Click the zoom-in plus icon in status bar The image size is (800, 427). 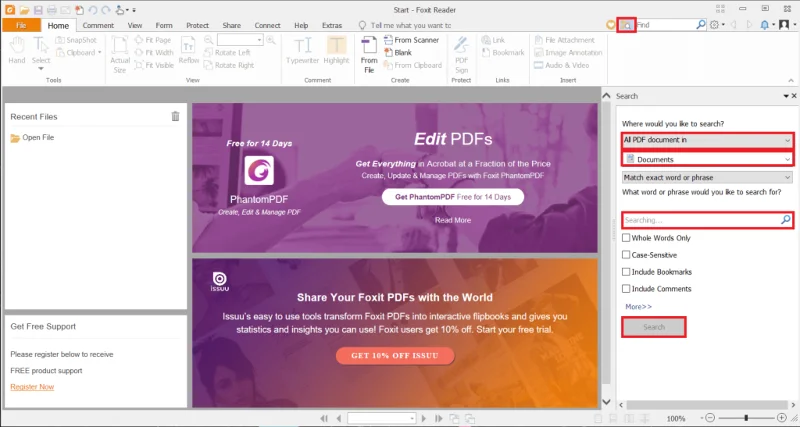[781, 418]
